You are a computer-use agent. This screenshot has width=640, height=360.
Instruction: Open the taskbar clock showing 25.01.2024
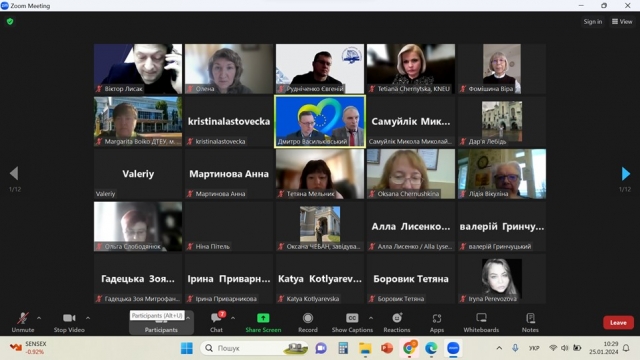[x=604, y=348]
